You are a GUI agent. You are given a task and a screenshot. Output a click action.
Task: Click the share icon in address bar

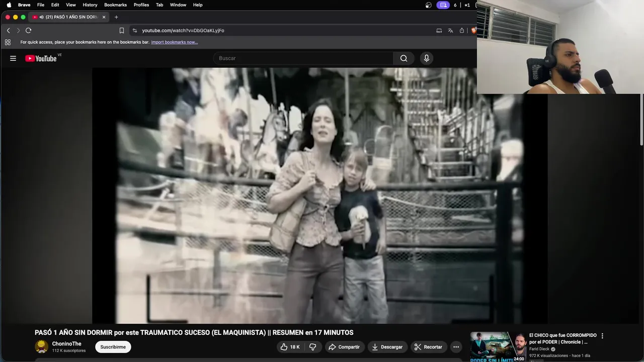[462, 30]
